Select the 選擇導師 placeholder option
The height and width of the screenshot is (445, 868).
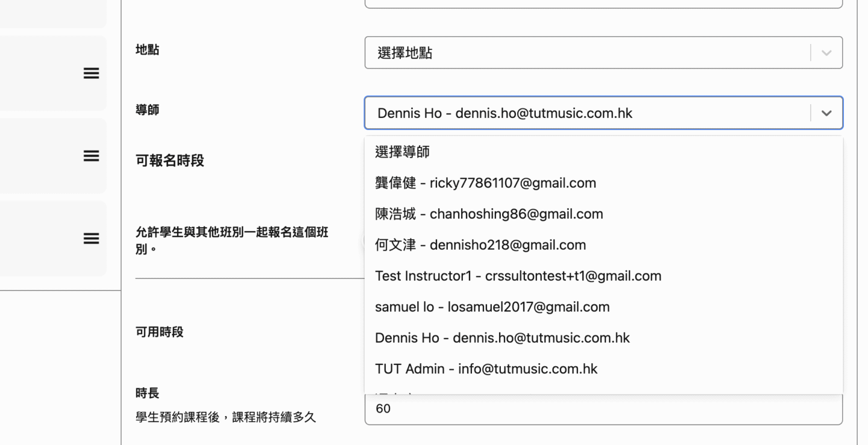click(x=403, y=152)
